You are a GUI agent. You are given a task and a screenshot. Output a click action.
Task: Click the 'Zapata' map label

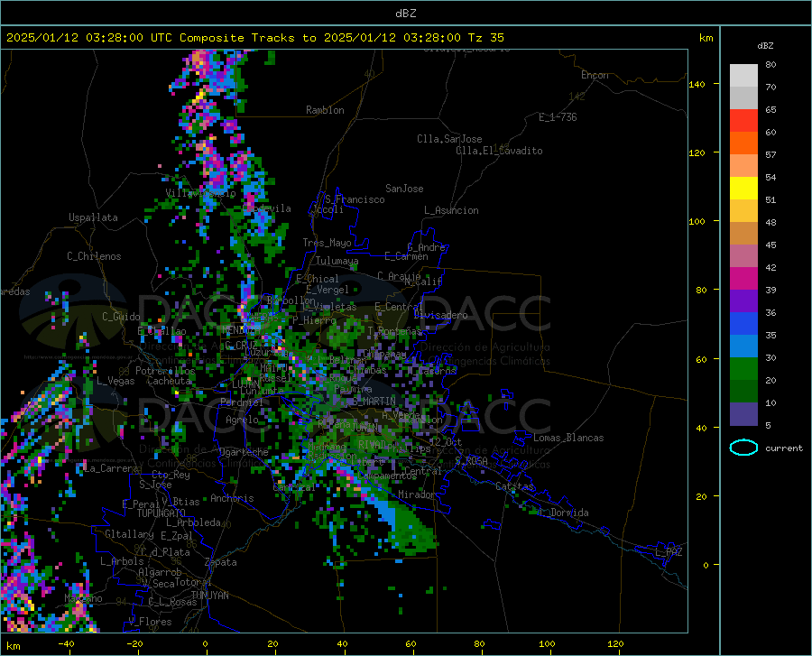[x=221, y=562]
